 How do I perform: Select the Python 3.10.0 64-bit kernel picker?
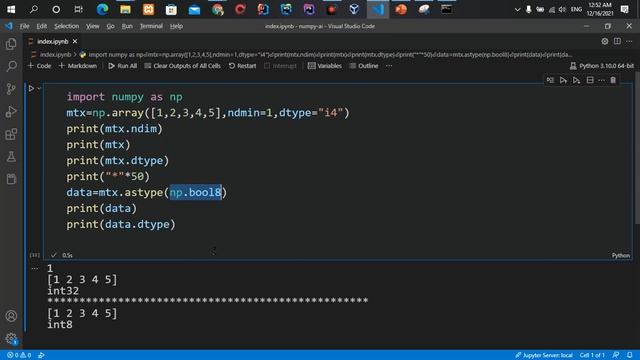[602, 66]
